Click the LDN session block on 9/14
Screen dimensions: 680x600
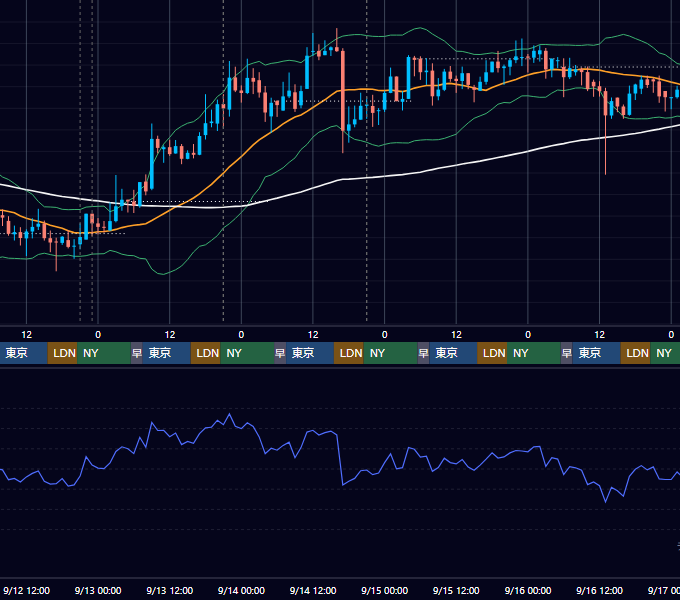pos(349,353)
